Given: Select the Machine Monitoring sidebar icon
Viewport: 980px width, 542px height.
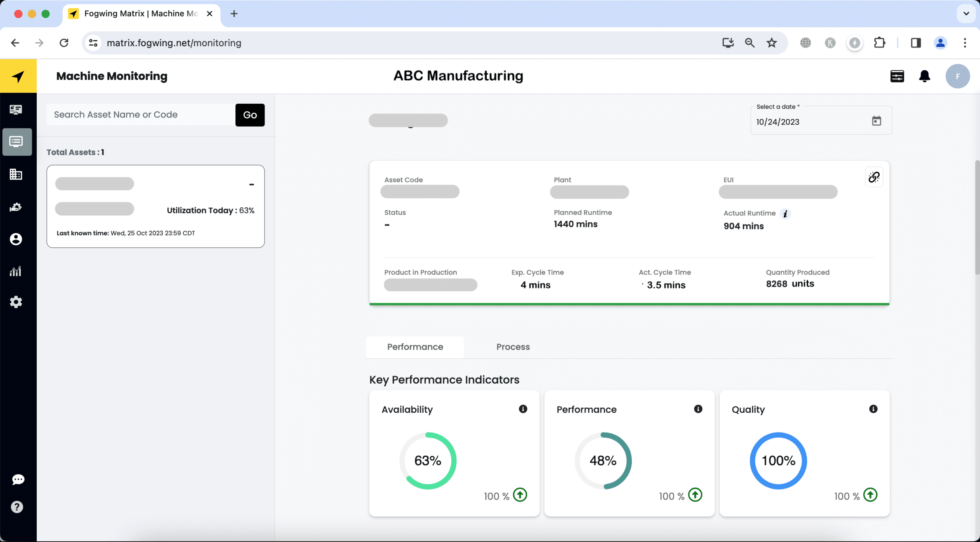Looking at the screenshot, I should pyautogui.click(x=17, y=142).
